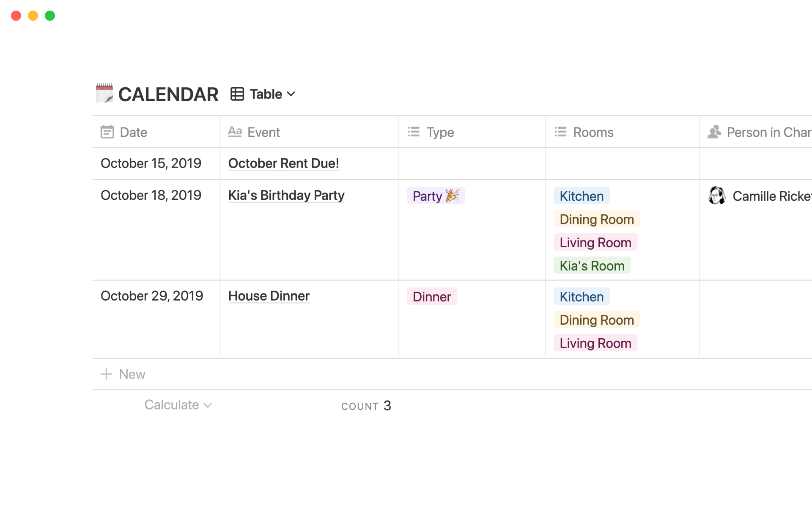Viewport: 812px width, 508px height.
Task: Click the empty Type cell for October Rent
Action: (x=472, y=163)
